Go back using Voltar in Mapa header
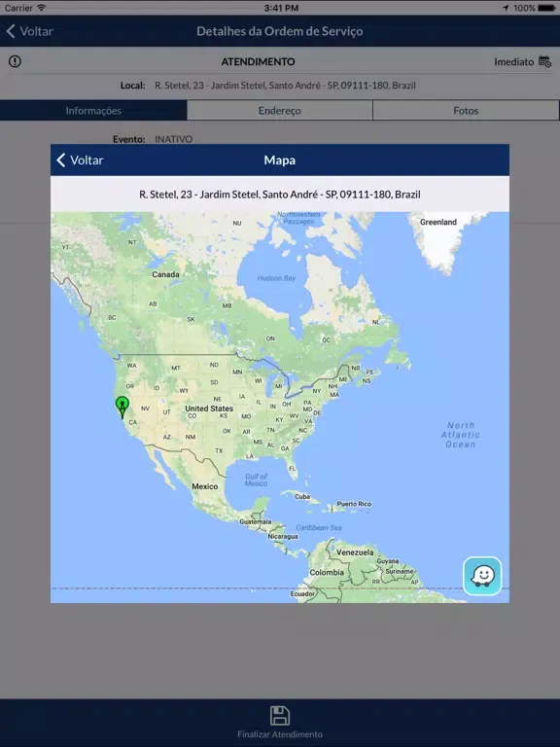560x747 pixels. click(80, 160)
